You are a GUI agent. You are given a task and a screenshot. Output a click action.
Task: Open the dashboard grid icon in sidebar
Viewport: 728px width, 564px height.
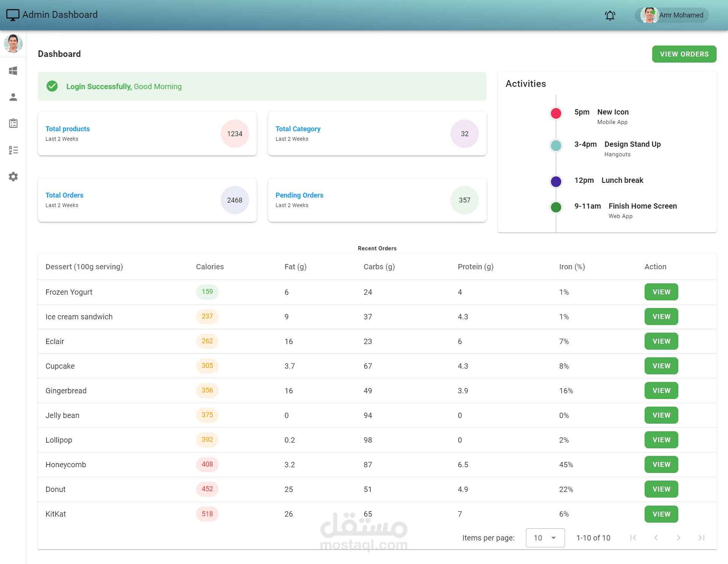[13, 71]
